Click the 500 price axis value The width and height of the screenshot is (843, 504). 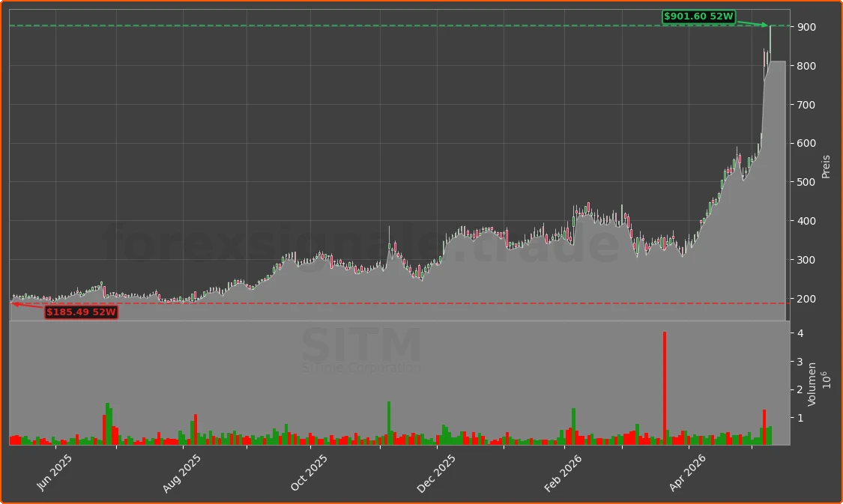[x=806, y=182]
